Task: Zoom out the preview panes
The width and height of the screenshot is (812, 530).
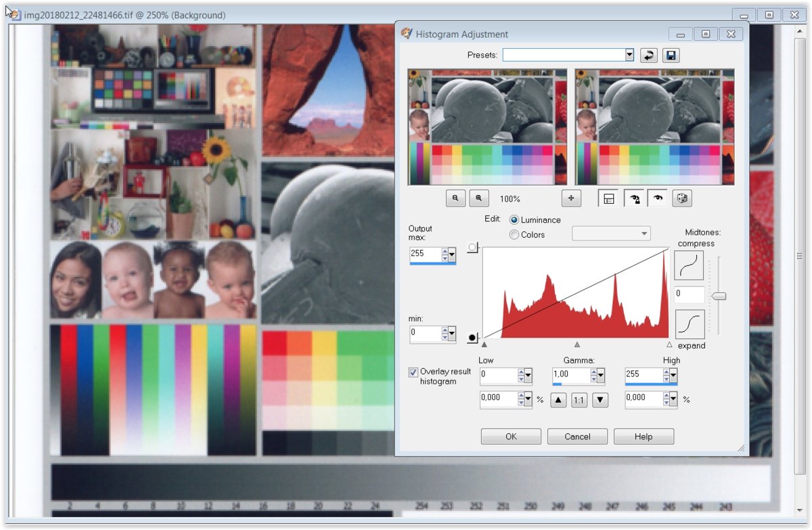Action: coord(456,198)
